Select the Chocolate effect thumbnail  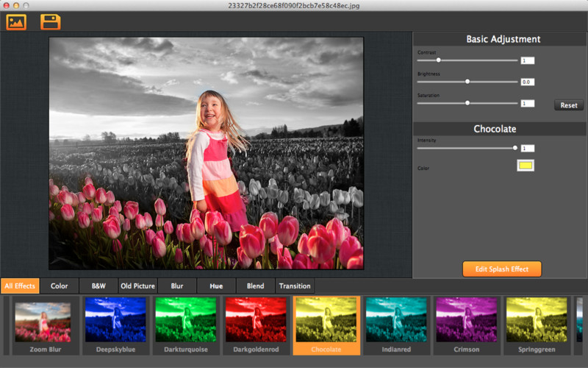click(326, 325)
